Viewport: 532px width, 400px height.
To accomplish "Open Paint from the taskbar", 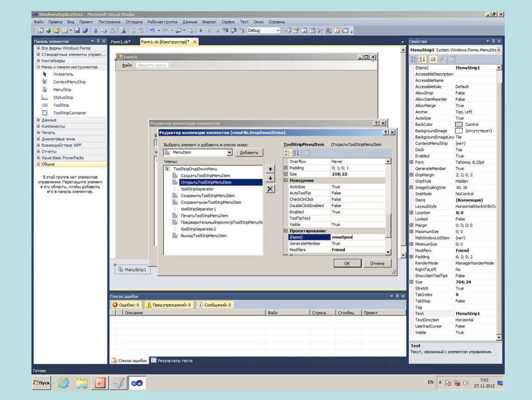I will 118,383.
